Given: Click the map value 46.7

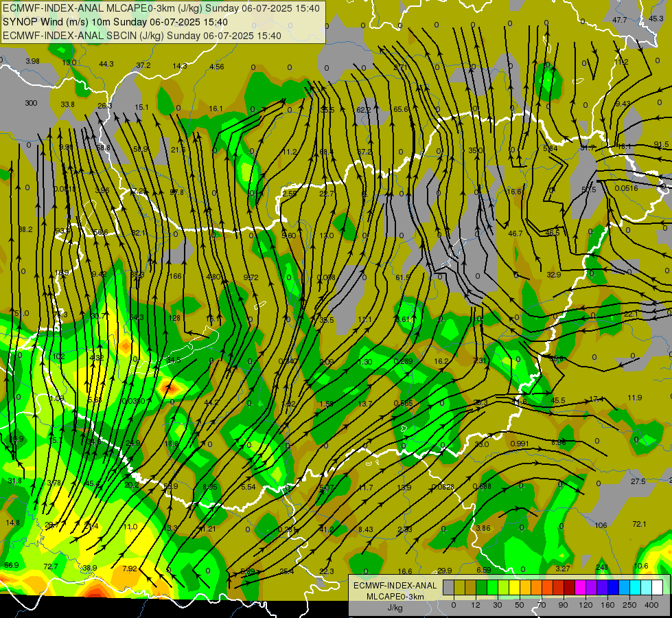Looking at the screenshot, I should click(515, 233).
